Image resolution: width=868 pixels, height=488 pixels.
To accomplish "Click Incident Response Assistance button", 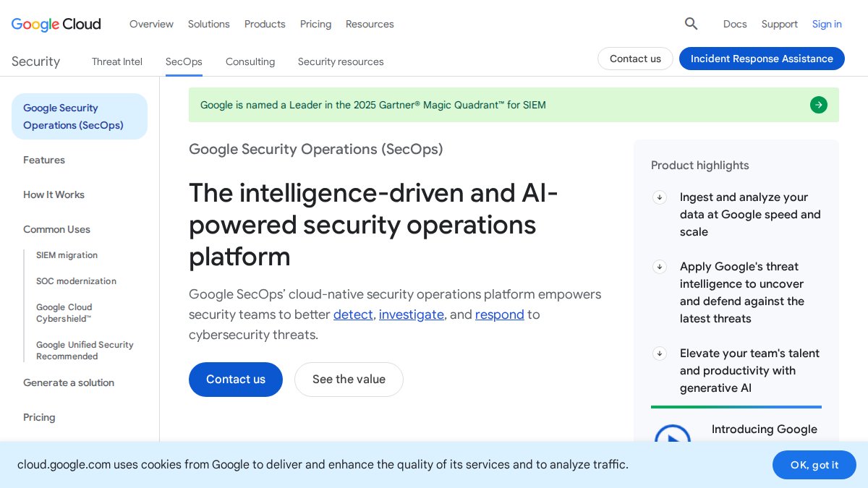I will tap(762, 59).
